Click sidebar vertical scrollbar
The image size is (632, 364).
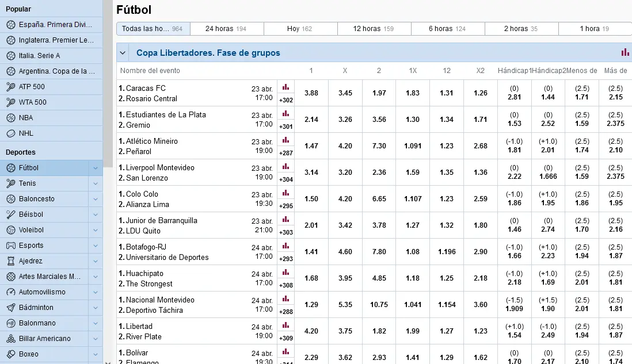(x=108, y=85)
